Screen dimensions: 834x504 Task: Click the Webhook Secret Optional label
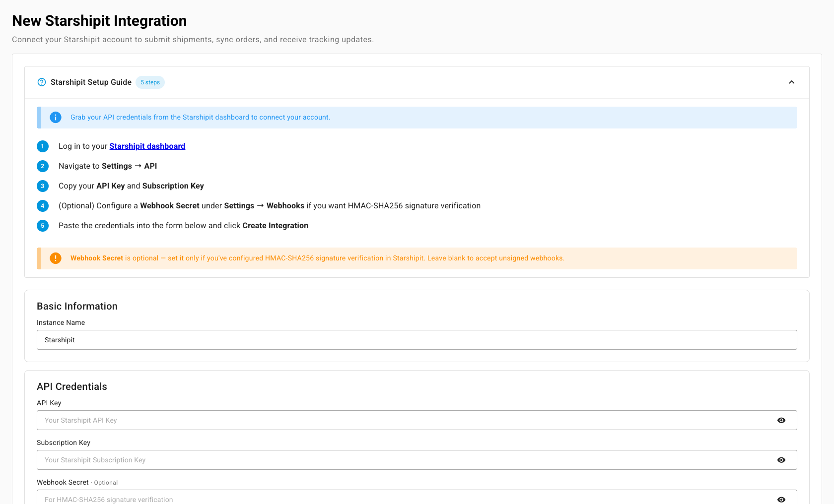(x=77, y=482)
